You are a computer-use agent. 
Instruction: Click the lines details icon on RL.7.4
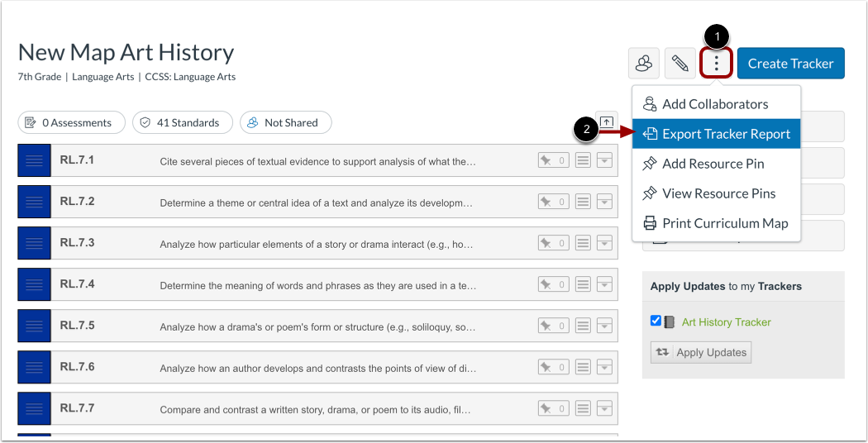583,284
